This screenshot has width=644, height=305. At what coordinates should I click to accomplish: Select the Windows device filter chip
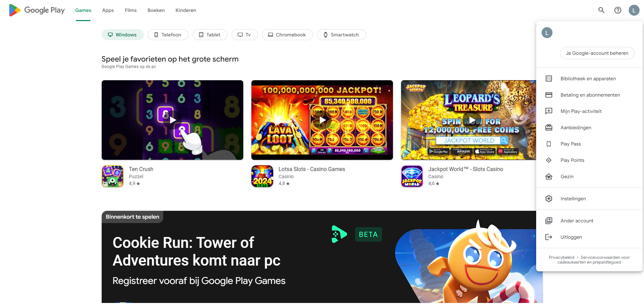tap(122, 35)
